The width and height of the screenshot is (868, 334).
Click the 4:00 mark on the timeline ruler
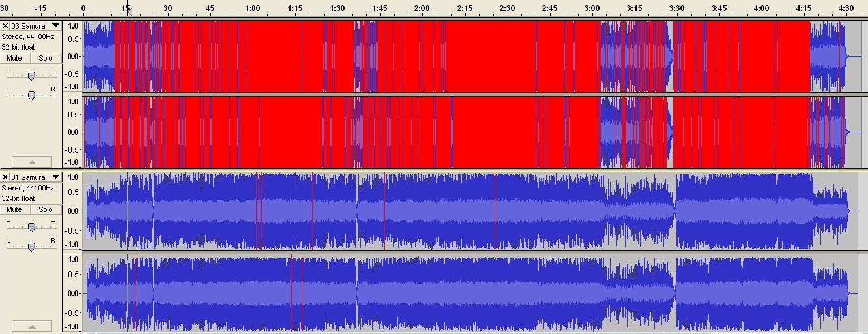760,8
